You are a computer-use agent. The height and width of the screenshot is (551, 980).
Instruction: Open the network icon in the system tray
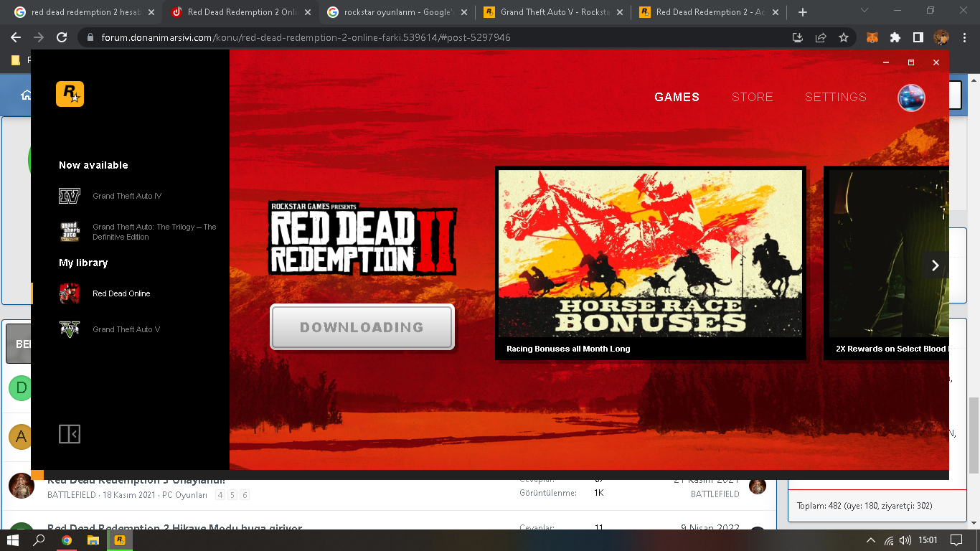889,540
